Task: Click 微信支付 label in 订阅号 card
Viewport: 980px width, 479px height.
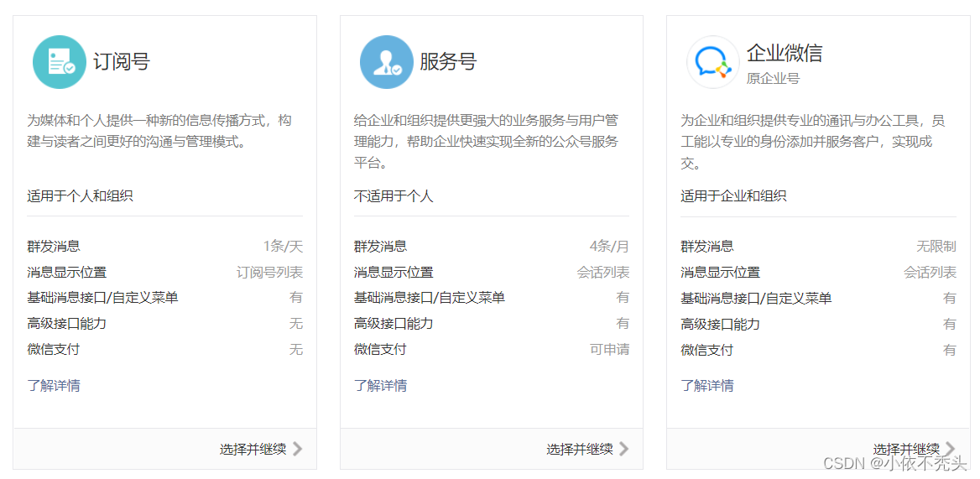Action: click(x=53, y=349)
